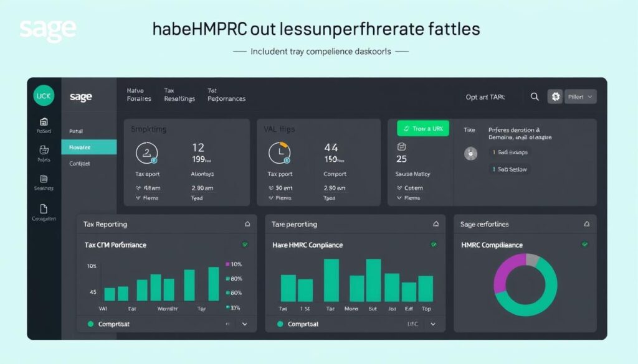638x364 pixels.
Task: Click the green Trow a URK button
Action: coord(423,128)
